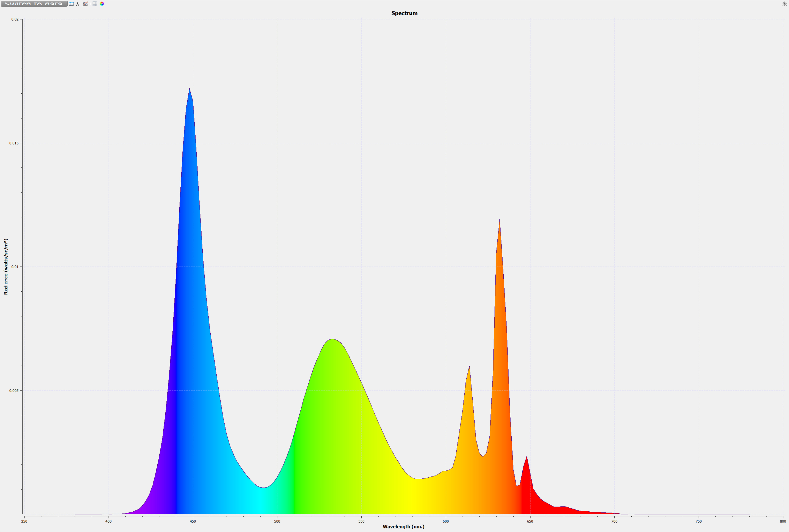789x532 pixels.
Task: Click the expand-arrows icon at top right
Action: [x=784, y=4]
